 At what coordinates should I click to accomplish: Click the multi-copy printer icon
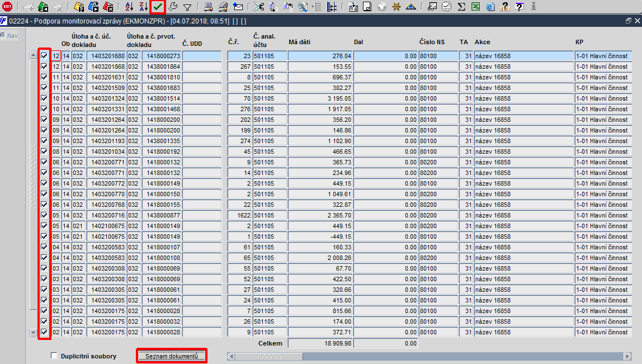(x=223, y=7)
